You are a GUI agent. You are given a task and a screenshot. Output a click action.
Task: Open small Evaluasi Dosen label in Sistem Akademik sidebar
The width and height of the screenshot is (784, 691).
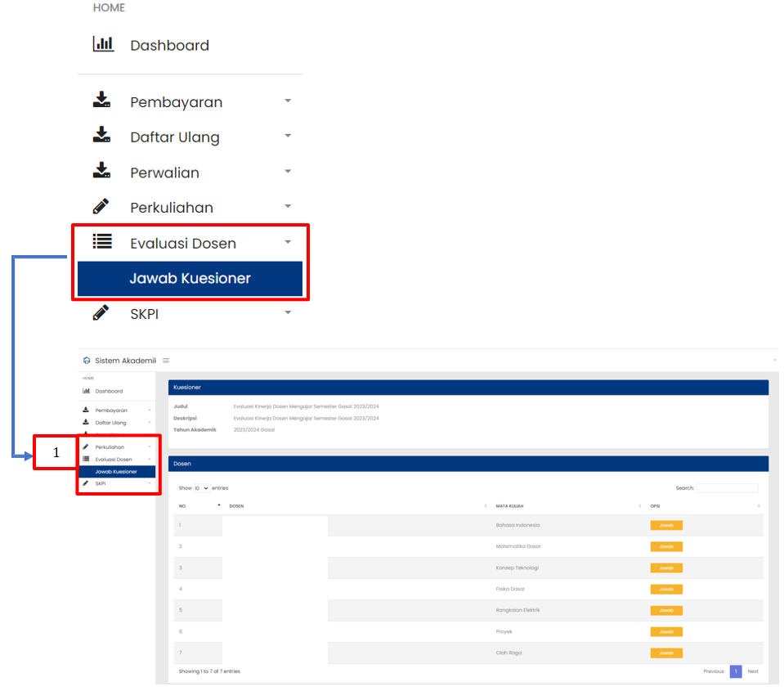(x=114, y=460)
